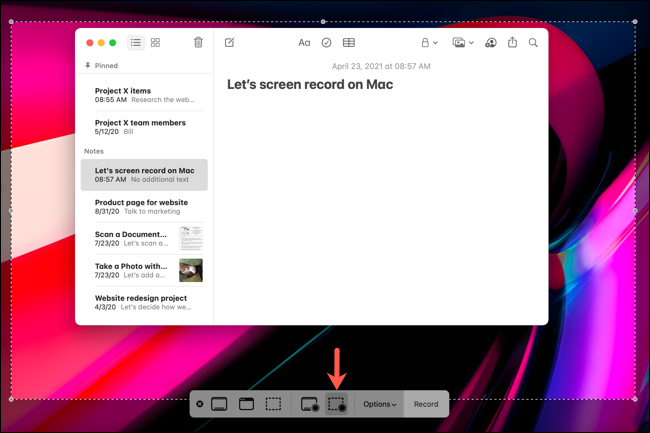Select Record Entire Screen tool
This screenshot has height=433, width=650.
pyautogui.click(x=309, y=404)
